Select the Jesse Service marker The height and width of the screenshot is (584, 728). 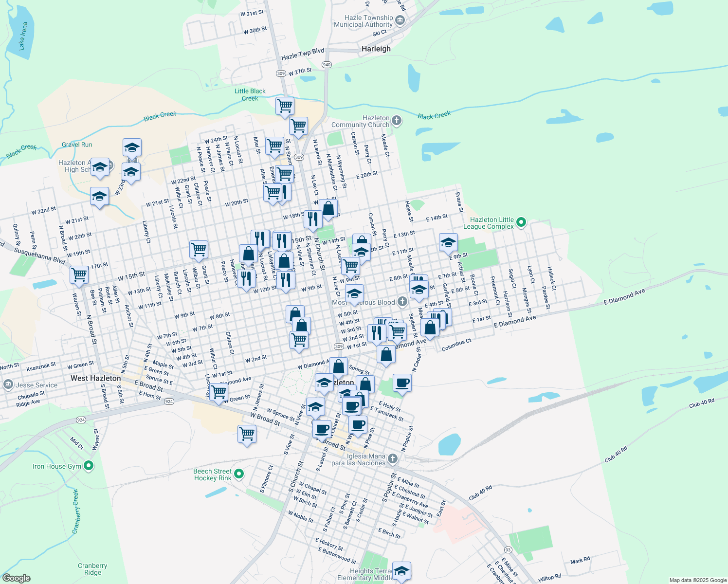click(8, 385)
